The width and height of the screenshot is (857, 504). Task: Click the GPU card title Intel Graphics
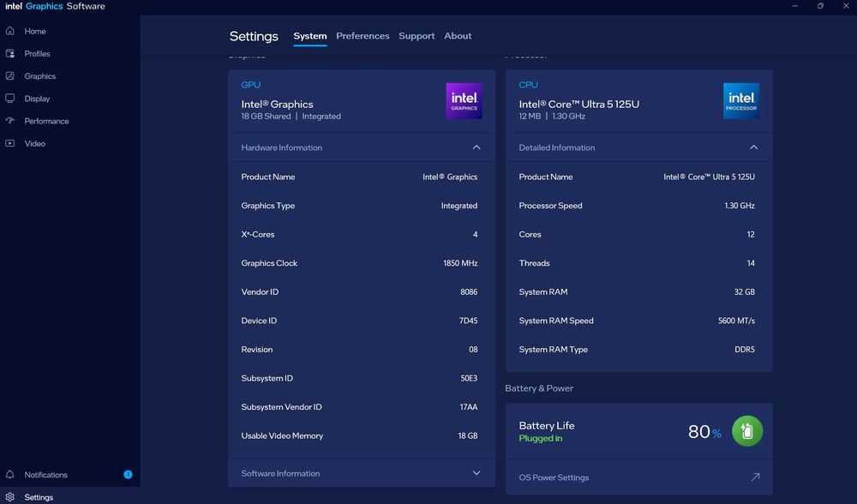(277, 104)
